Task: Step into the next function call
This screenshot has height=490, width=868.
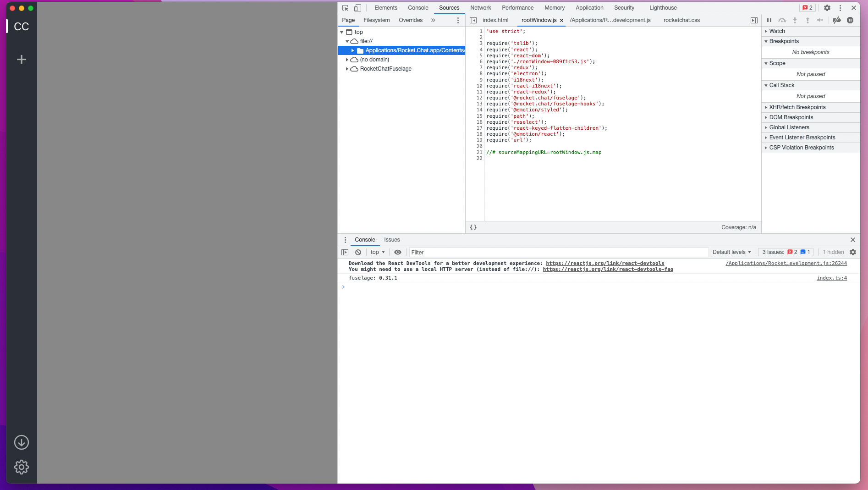Action: tap(795, 20)
